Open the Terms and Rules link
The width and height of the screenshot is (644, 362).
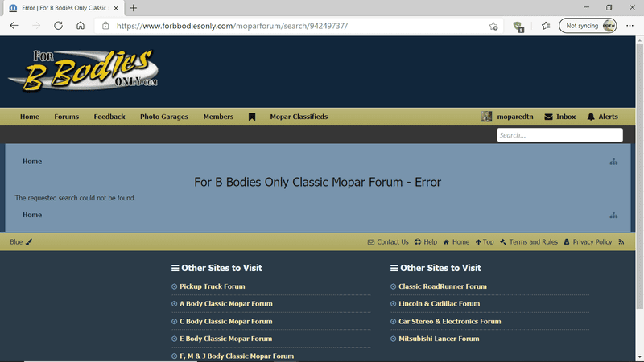click(x=533, y=242)
